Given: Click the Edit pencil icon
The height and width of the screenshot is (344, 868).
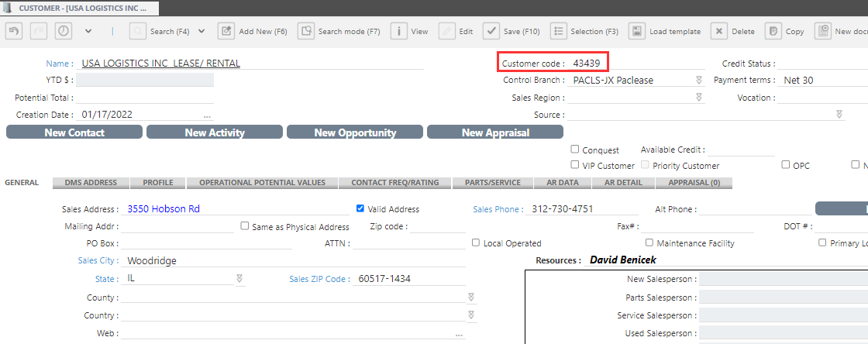Looking at the screenshot, I should (447, 31).
